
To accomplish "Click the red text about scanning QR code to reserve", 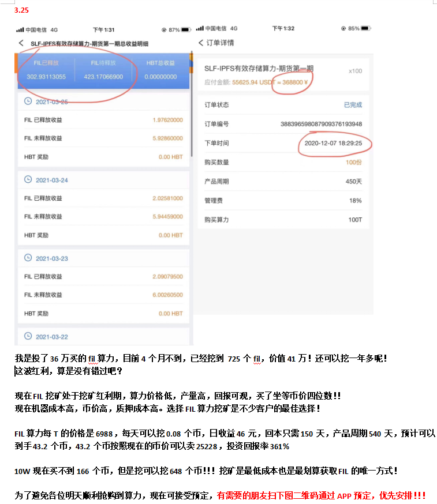I will coord(321,496).
